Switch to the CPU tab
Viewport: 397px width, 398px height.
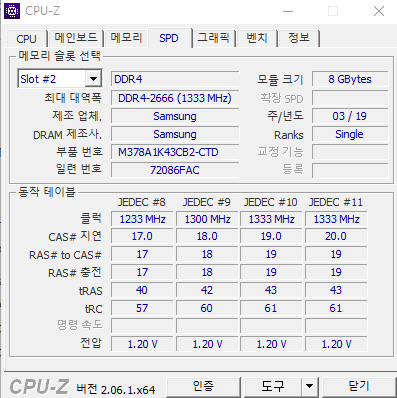click(26, 38)
